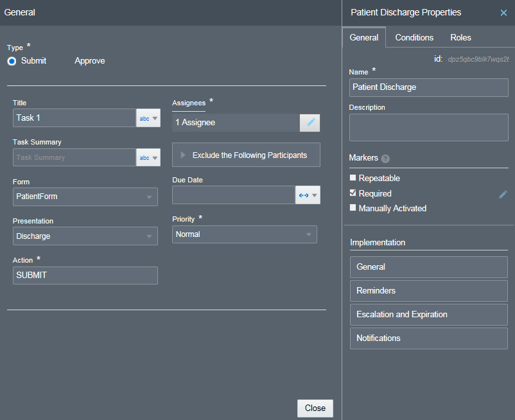The image size is (515, 420).
Task: Open Escalation and Expiration implementation settings
Action: [x=428, y=315]
